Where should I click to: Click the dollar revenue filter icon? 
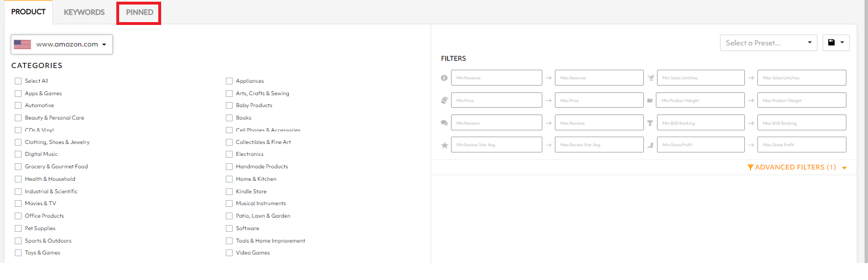click(444, 78)
